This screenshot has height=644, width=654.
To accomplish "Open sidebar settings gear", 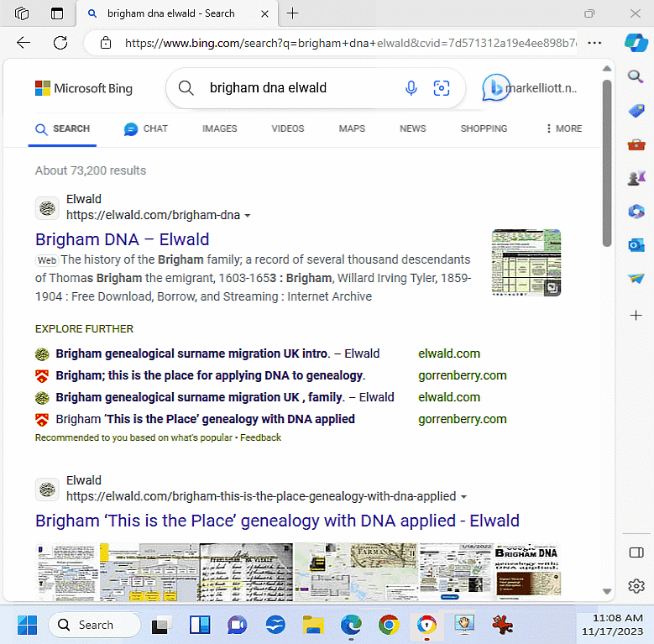I will 636,586.
